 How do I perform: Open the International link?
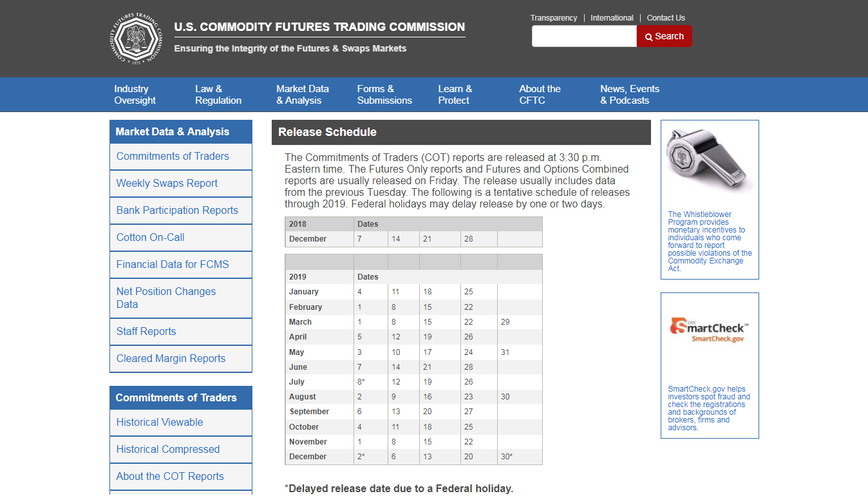[x=612, y=18]
